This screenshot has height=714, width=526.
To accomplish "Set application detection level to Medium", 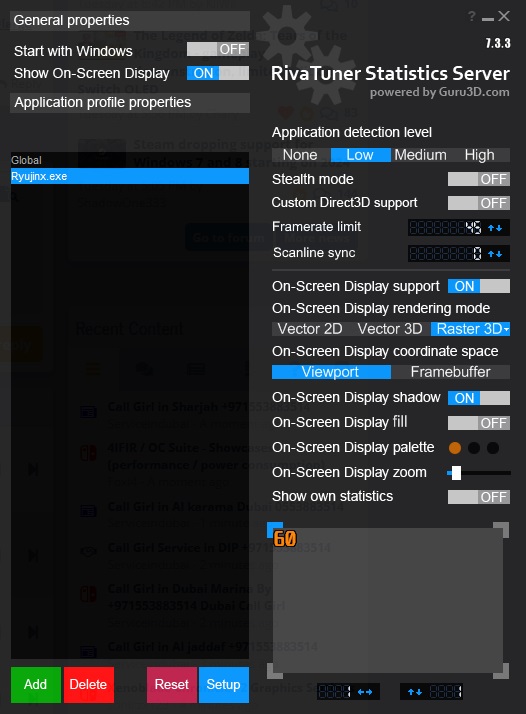I will coord(420,155).
